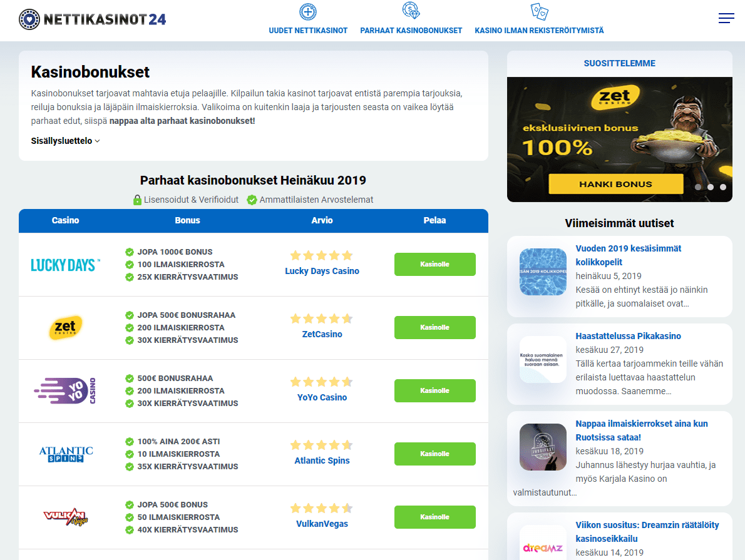Click the Nettikasinot24 site name text
The image size is (745, 560).
pyautogui.click(x=105, y=19)
